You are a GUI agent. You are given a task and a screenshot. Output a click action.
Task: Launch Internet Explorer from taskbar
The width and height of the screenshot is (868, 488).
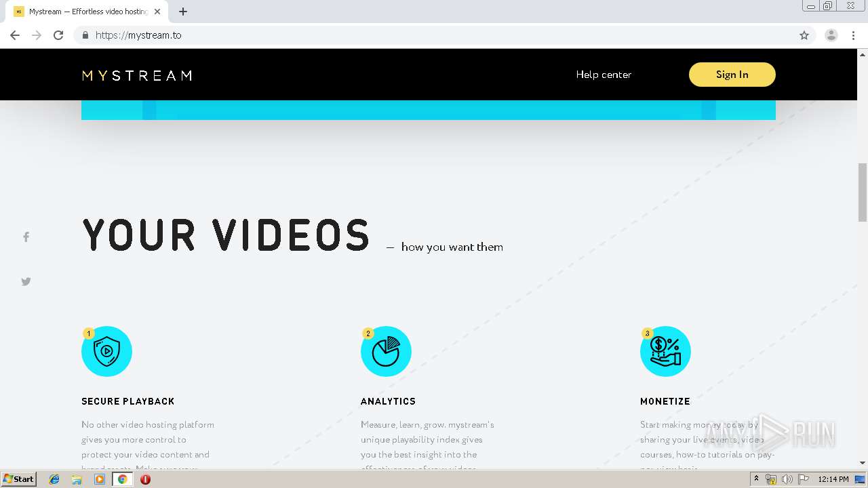click(54, 479)
